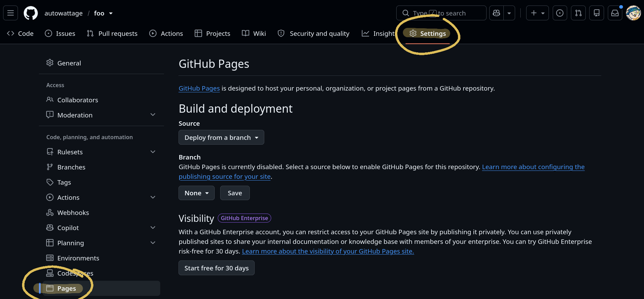Open Tags settings

tap(101, 182)
